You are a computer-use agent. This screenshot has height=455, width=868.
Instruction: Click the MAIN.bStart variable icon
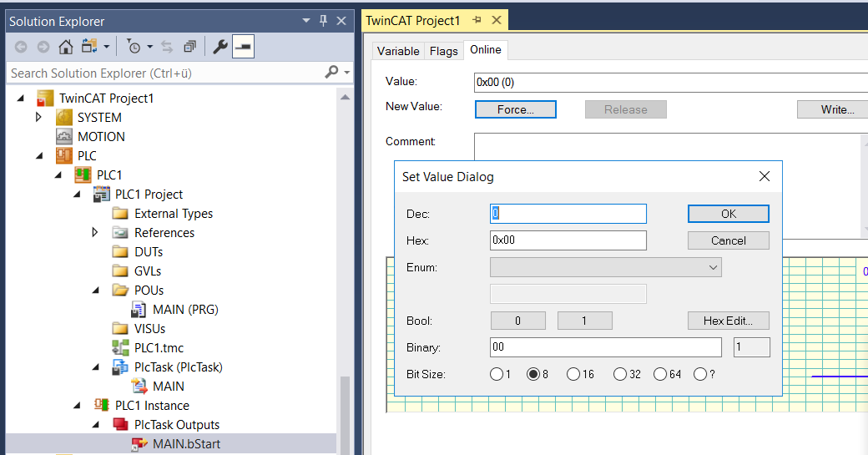pyautogui.click(x=139, y=444)
